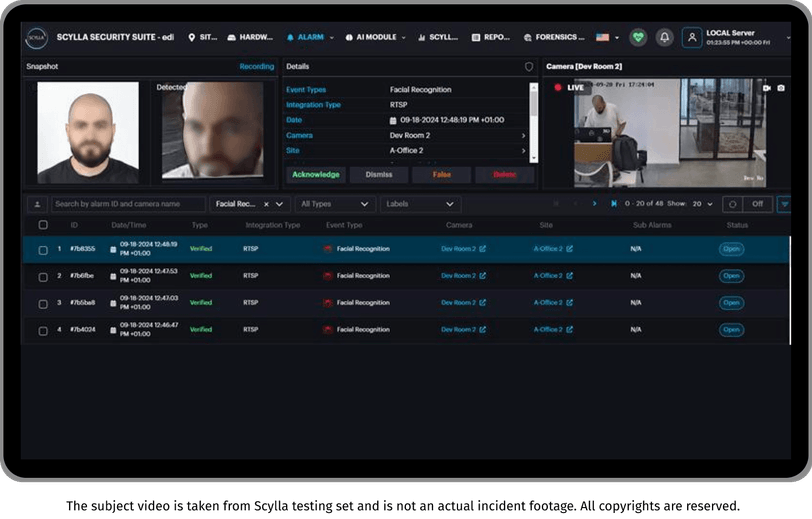812x519 pixels.
Task: Open A-Office 2 external link for #7b8355
Action: point(569,249)
